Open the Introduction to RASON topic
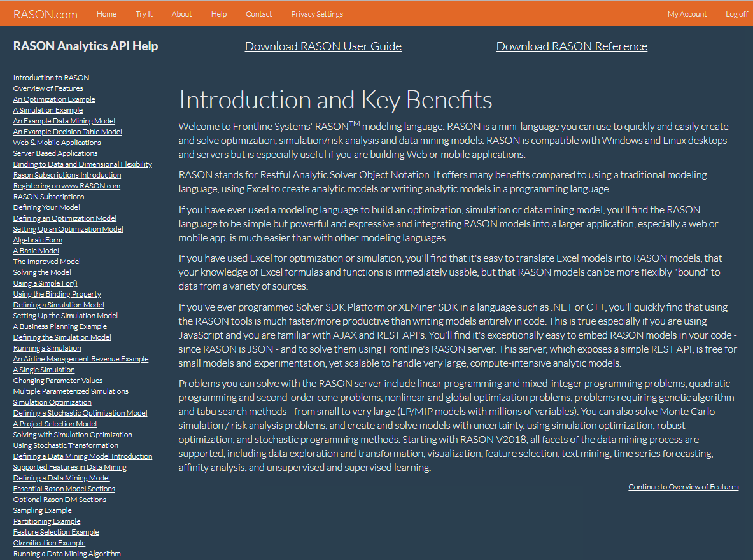 tap(51, 78)
